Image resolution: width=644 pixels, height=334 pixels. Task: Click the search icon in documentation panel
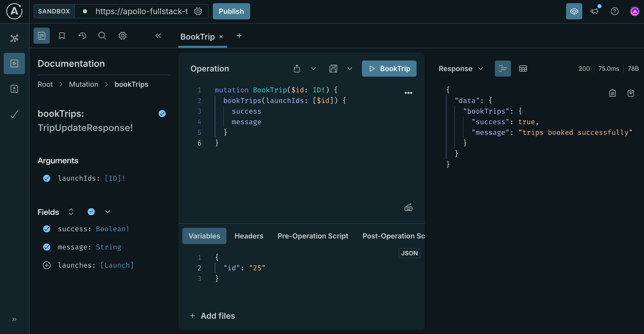(102, 36)
